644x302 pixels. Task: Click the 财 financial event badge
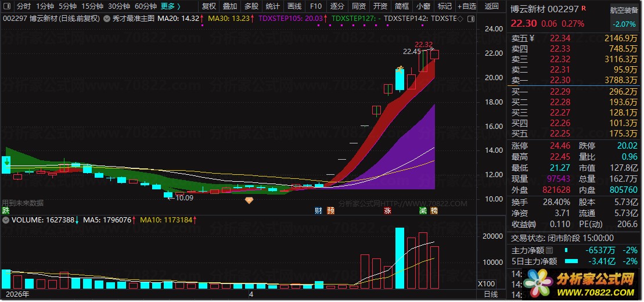coord(318,211)
